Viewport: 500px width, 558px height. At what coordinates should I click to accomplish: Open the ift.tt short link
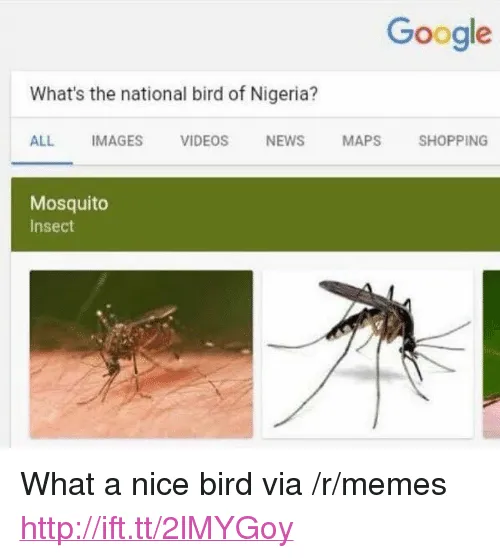tap(157, 529)
